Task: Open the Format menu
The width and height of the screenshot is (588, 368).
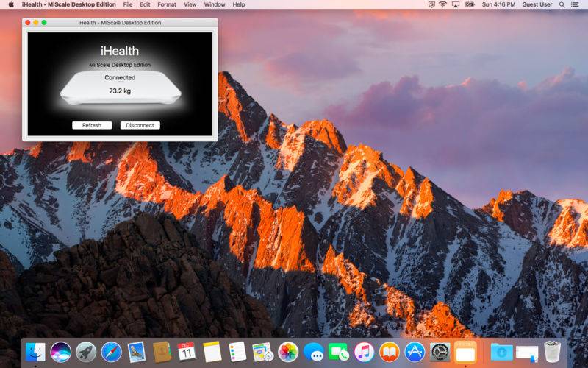Action: click(167, 4)
